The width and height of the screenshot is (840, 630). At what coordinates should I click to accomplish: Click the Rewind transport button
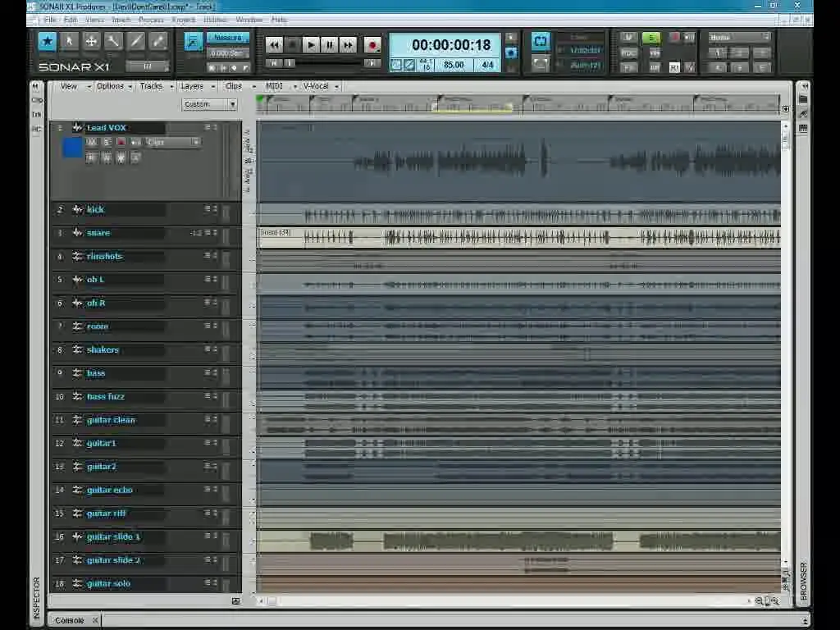pyautogui.click(x=274, y=45)
